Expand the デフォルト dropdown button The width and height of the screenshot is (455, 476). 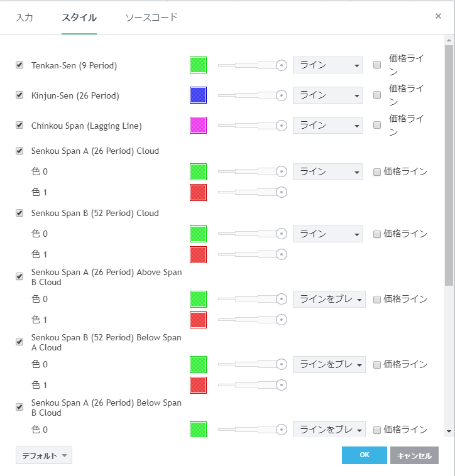click(44, 456)
